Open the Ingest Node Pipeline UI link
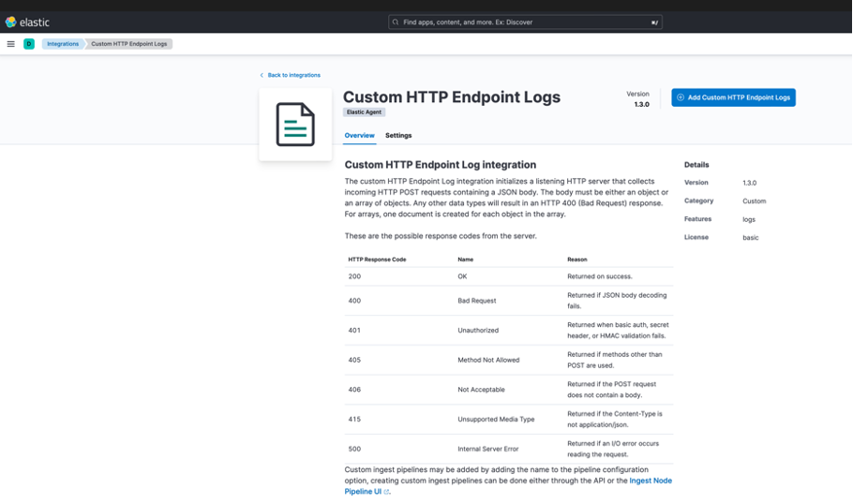Viewport: 853px width, 504px height. [650, 481]
